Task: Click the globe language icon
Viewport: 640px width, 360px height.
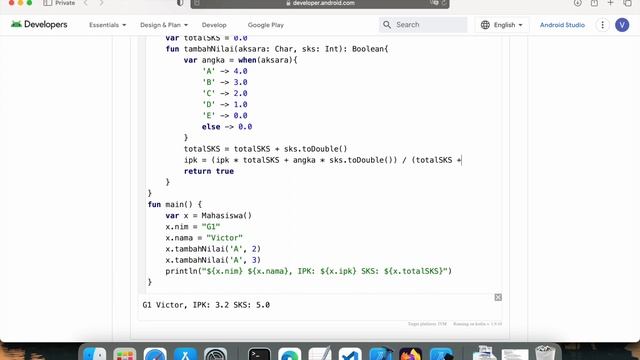Action: pyautogui.click(x=485, y=25)
